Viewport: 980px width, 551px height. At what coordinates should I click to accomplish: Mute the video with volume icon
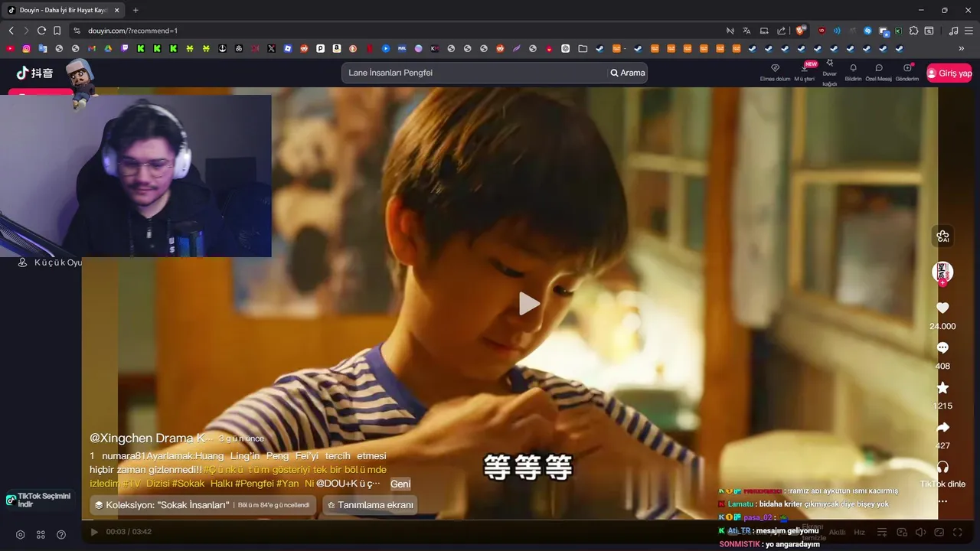921,532
